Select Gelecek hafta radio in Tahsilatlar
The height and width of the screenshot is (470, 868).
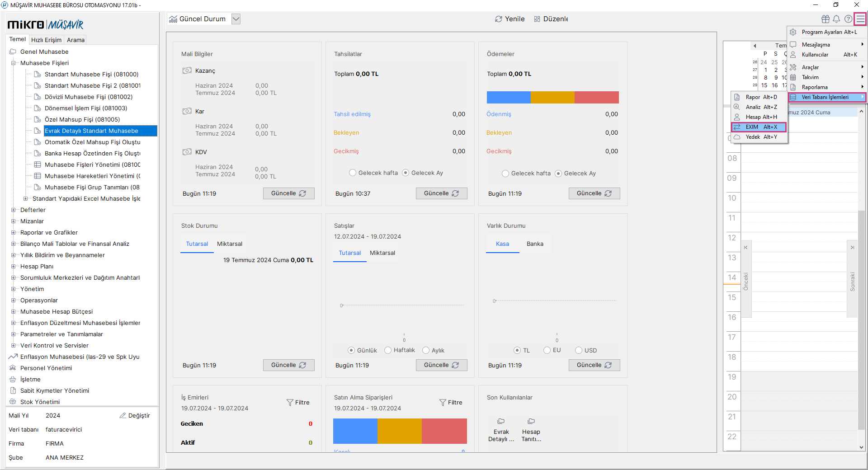(x=353, y=173)
